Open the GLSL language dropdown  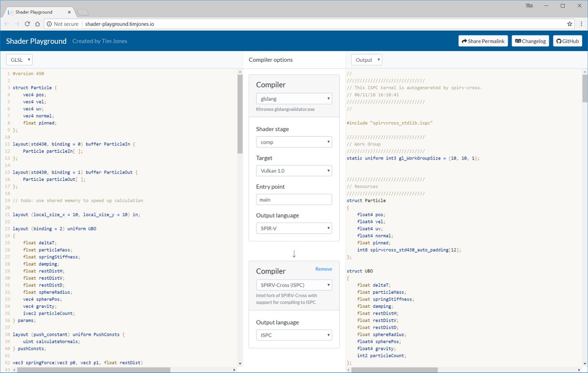[x=20, y=60]
